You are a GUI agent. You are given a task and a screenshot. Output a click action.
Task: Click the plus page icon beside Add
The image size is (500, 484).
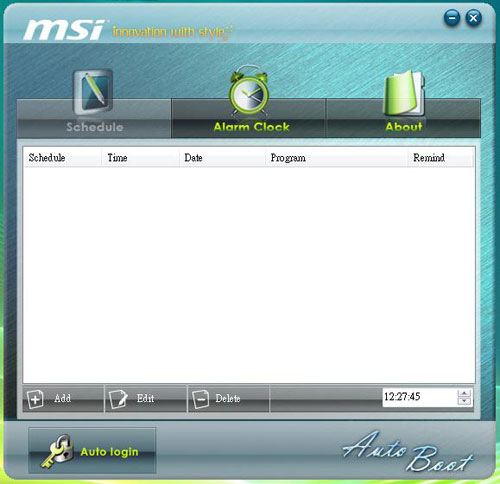tap(35, 399)
